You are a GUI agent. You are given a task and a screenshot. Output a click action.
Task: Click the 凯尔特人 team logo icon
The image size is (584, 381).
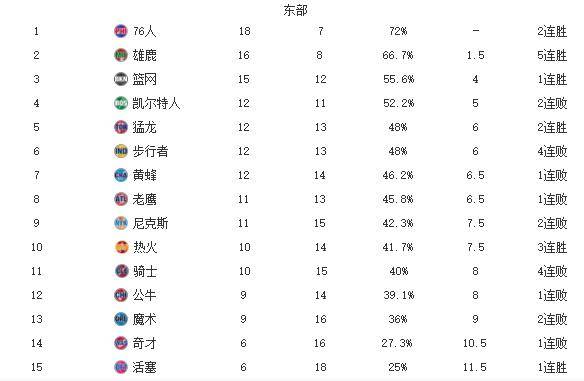pos(121,103)
